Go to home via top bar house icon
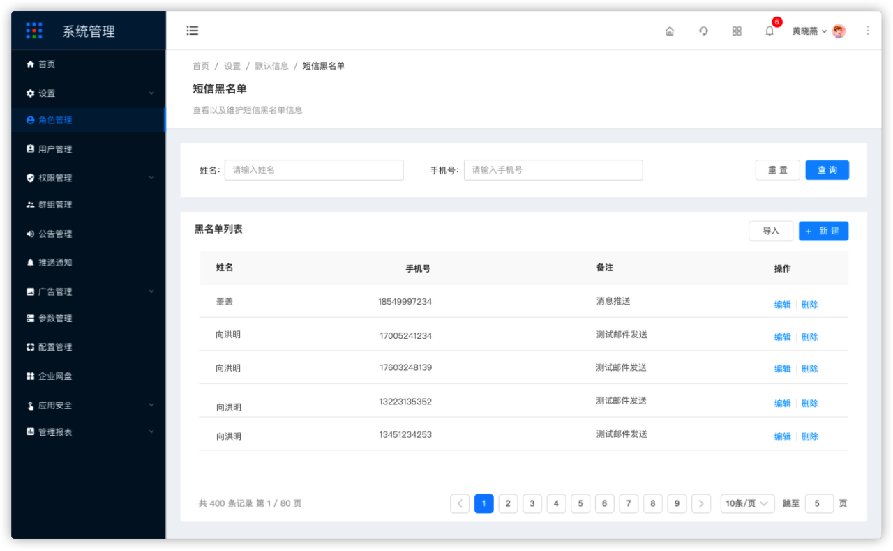893x551 pixels. 670,31
